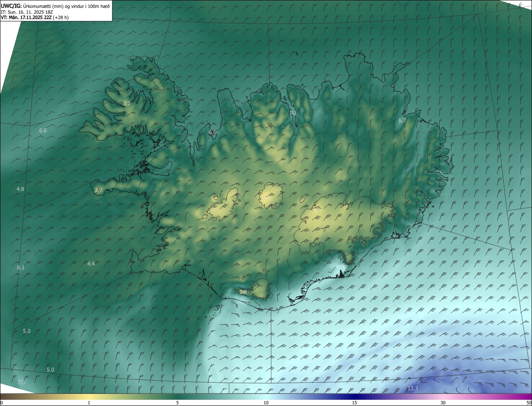Click the 2.6 value beside the southern glacier

tap(243, 292)
